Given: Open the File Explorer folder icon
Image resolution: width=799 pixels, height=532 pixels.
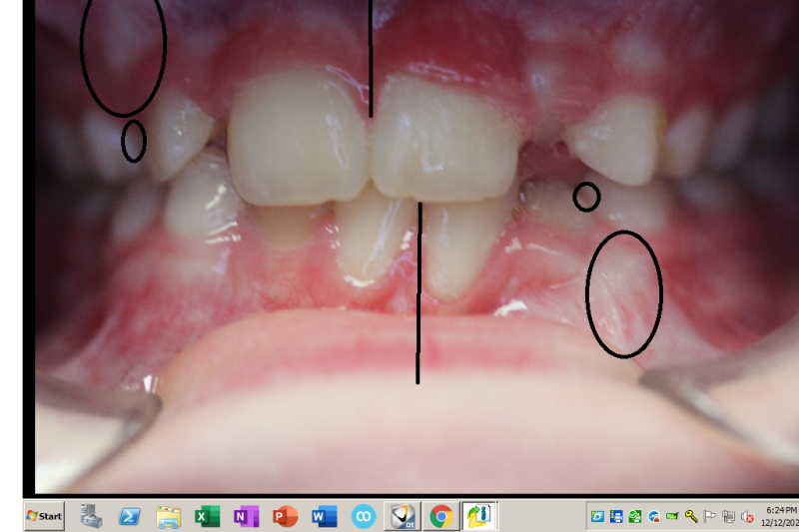Looking at the screenshot, I should (168, 516).
